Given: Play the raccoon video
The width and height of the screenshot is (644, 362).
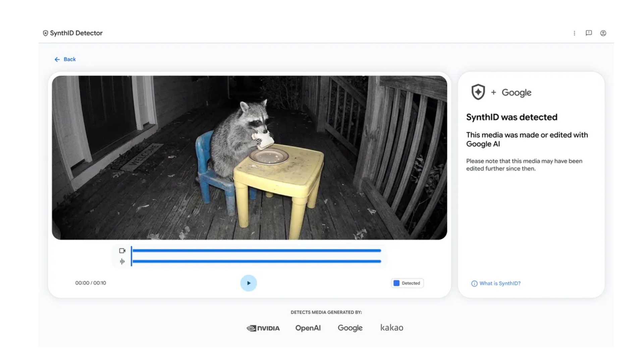Looking at the screenshot, I should click(249, 283).
